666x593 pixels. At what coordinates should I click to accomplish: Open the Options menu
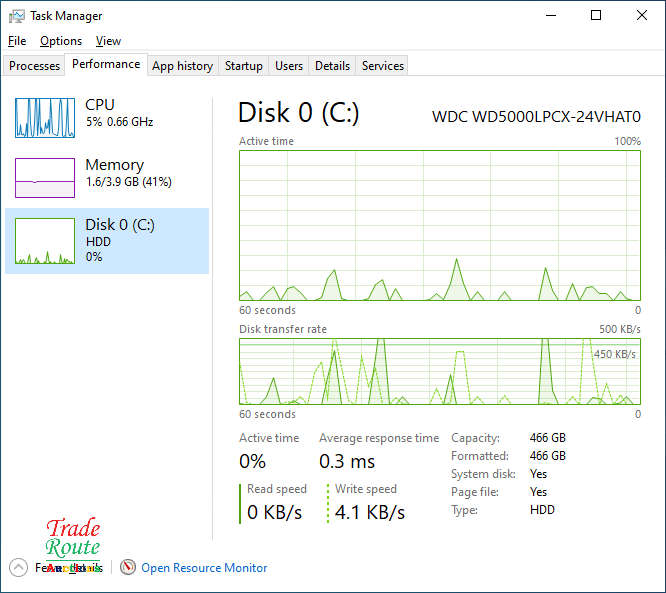(61, 41)
